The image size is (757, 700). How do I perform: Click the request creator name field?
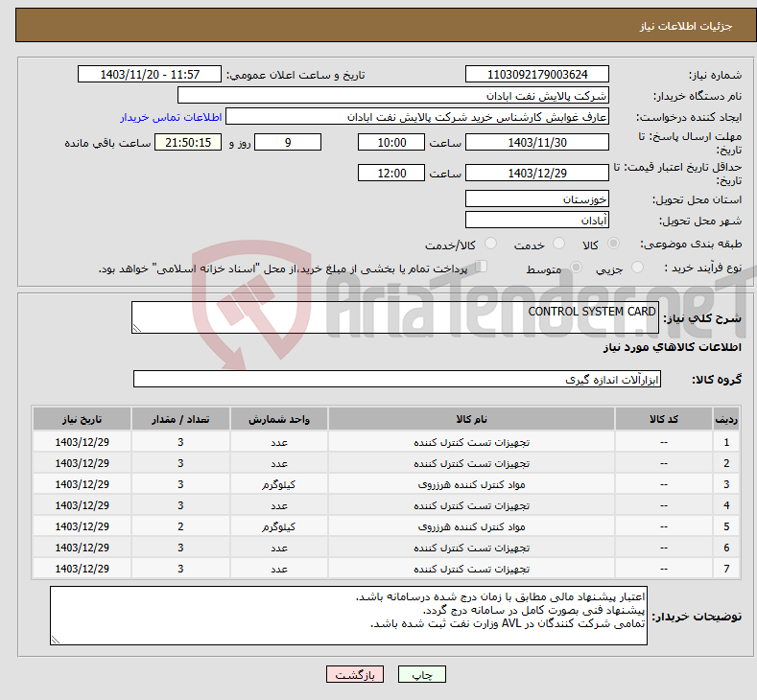click(417, 117)
